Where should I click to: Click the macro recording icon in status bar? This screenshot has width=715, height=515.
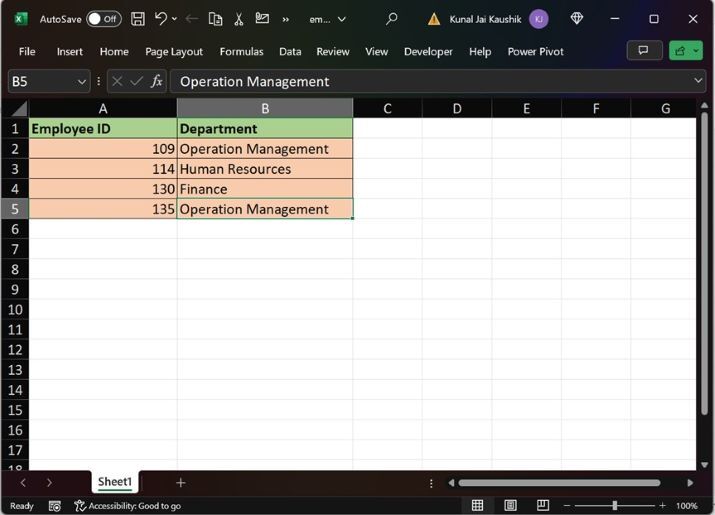(55, 506)
